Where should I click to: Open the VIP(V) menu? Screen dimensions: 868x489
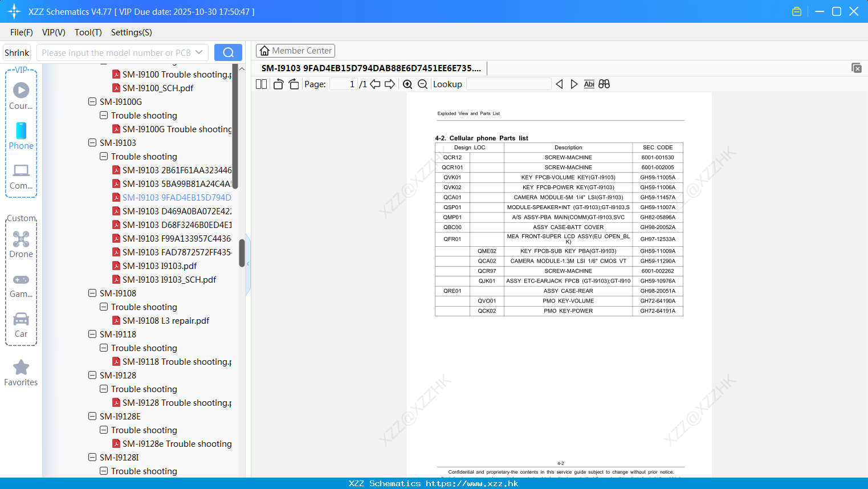[54, 32]
